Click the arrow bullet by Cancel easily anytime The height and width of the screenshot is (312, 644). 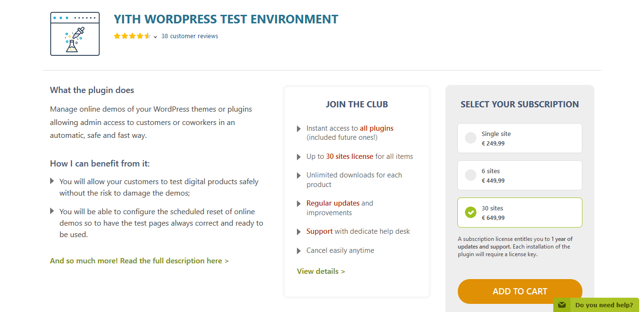tap(299, 251)
